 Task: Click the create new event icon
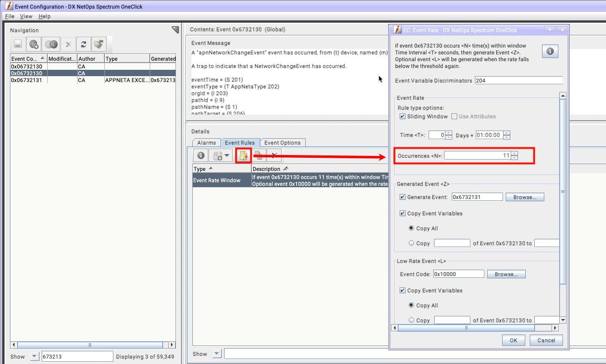[x=34, y=44]
